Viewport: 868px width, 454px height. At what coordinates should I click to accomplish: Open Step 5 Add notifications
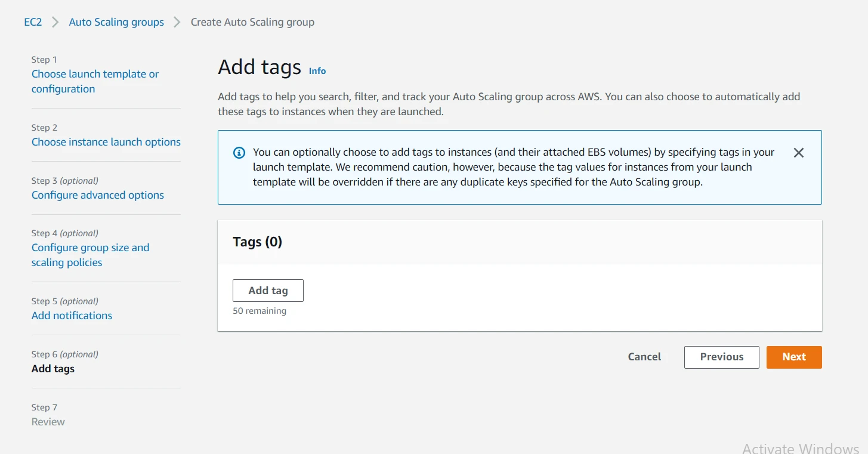pos(72,315)
